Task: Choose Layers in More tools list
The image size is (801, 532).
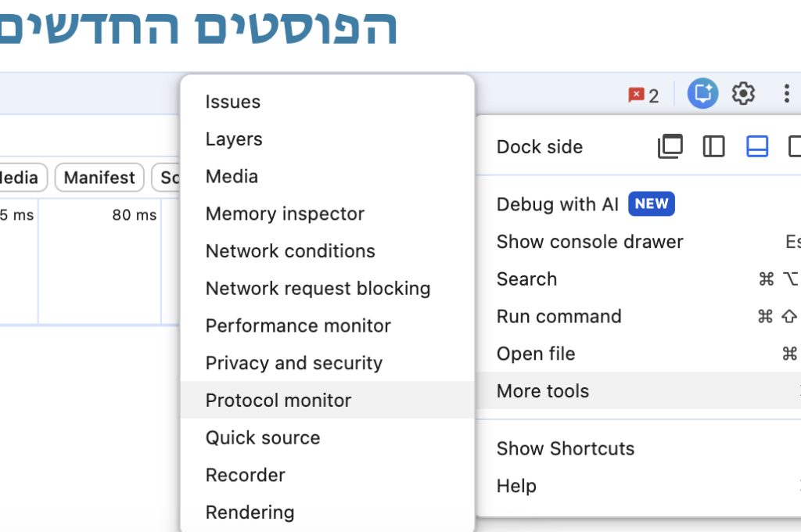Action: [234, 139]
